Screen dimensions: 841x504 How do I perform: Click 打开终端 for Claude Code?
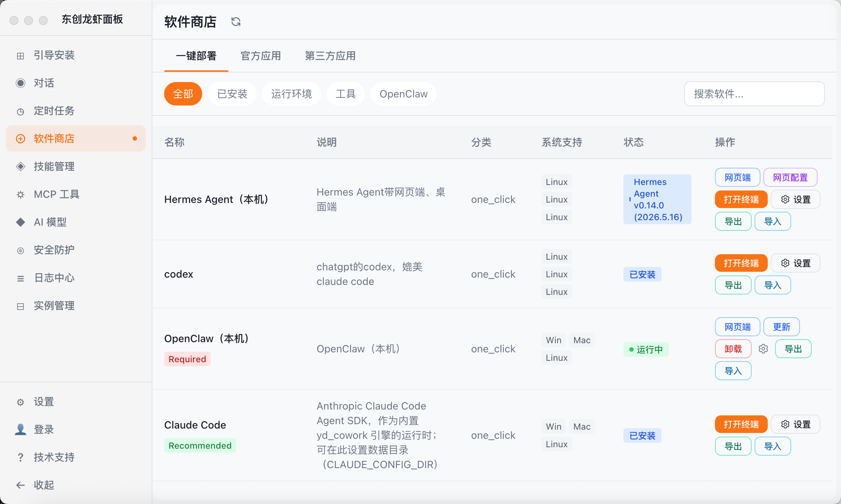tap(741, 425)
